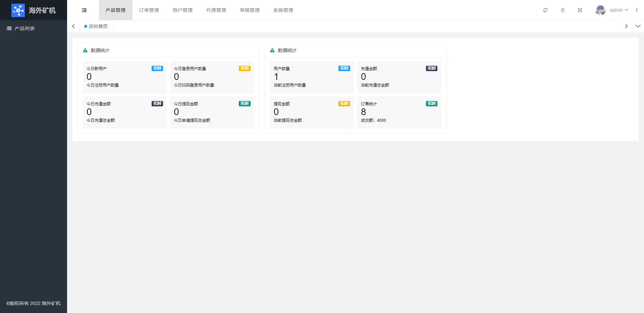Click the 今日申请提现总金额 description

[192, 120]
